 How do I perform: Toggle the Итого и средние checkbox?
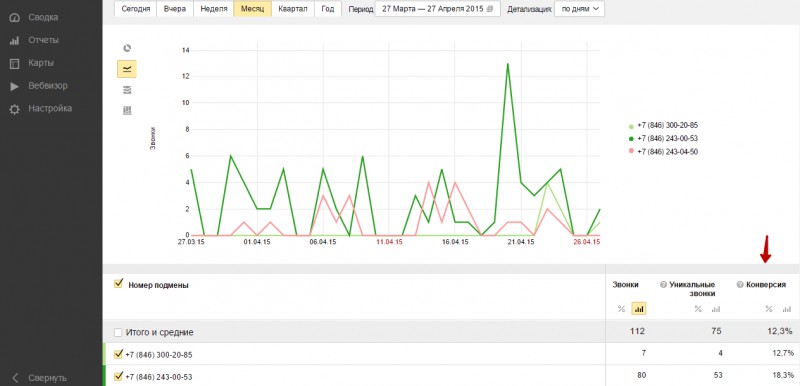point(118,332)
